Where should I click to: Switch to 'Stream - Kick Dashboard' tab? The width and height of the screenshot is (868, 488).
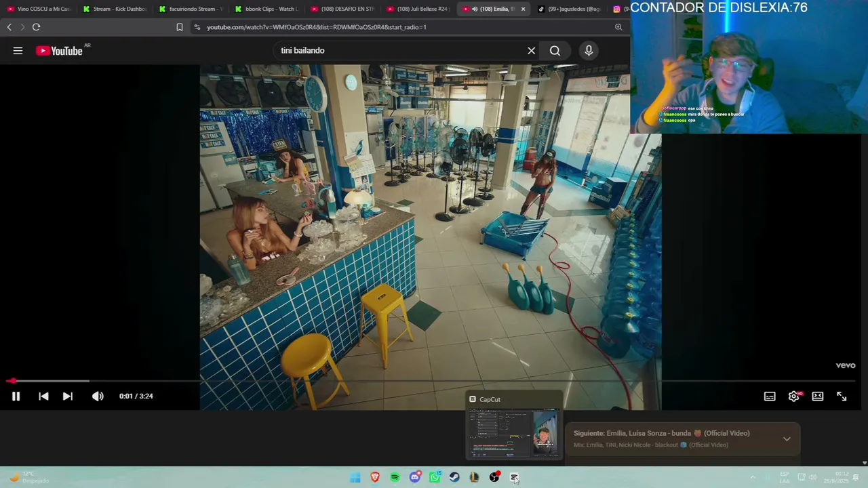click(x=115, y=9)
